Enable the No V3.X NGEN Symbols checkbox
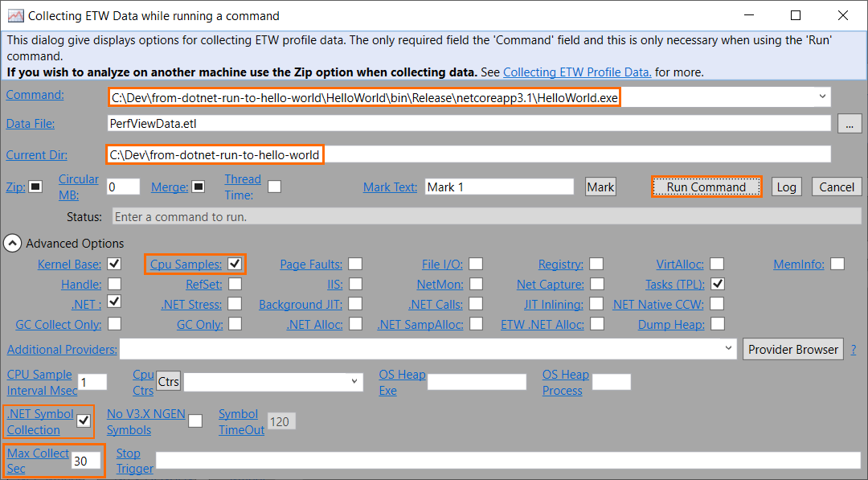 pyautogui.click(x=195, y=421)
